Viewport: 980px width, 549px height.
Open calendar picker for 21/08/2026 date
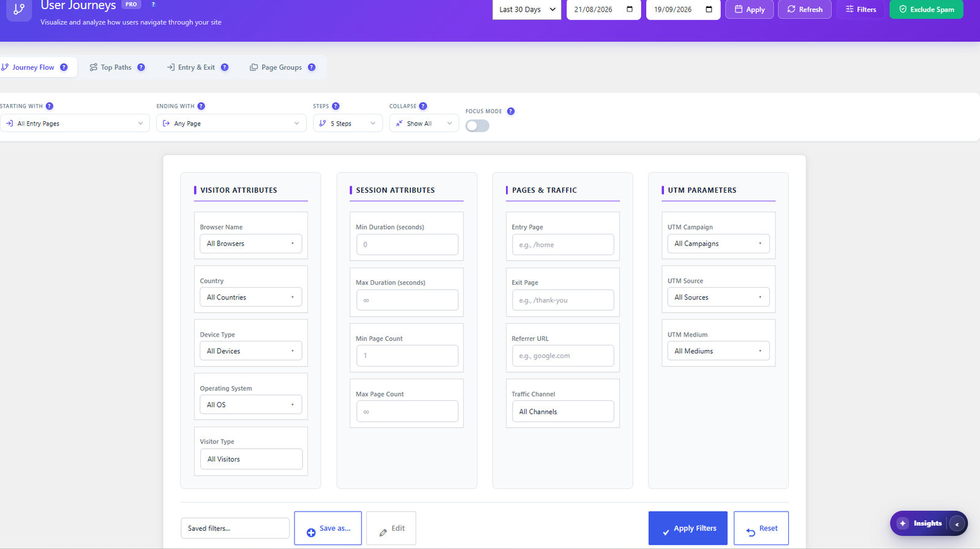[x=630, y=9]
